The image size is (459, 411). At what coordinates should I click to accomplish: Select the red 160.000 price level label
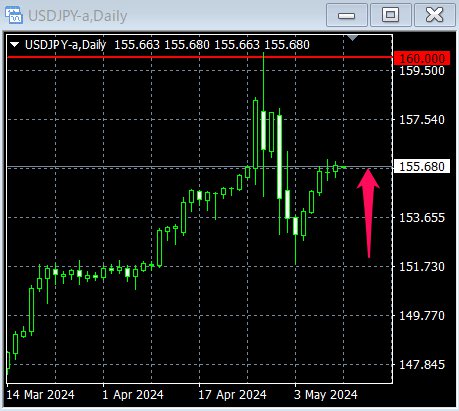pos(422,59)
